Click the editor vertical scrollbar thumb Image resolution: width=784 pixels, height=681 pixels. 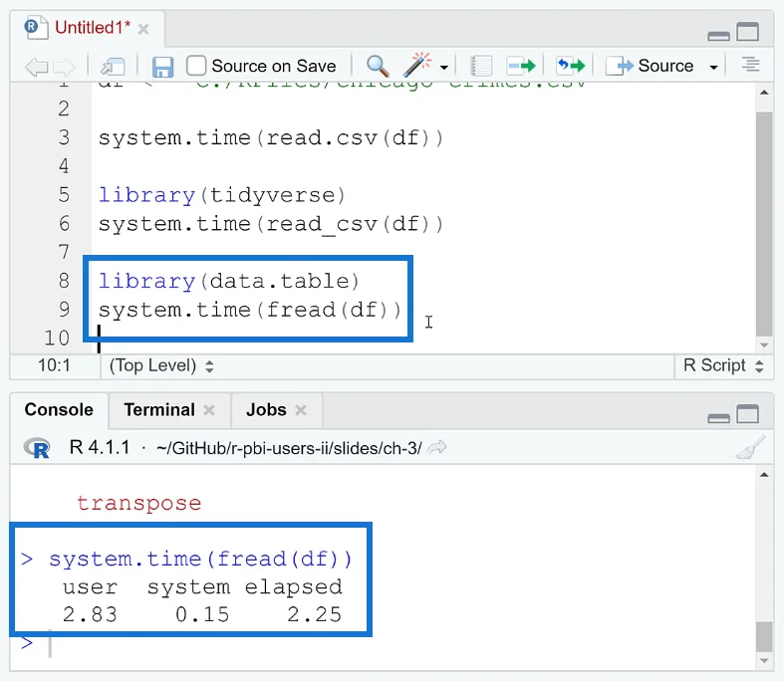764,224
